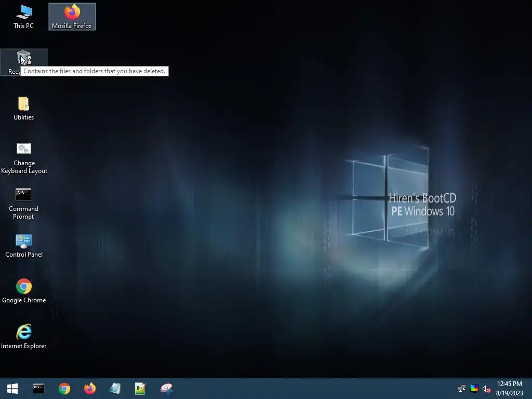Click the muted volume tray icon
The image size is (532, 399).
pos(486,389)
